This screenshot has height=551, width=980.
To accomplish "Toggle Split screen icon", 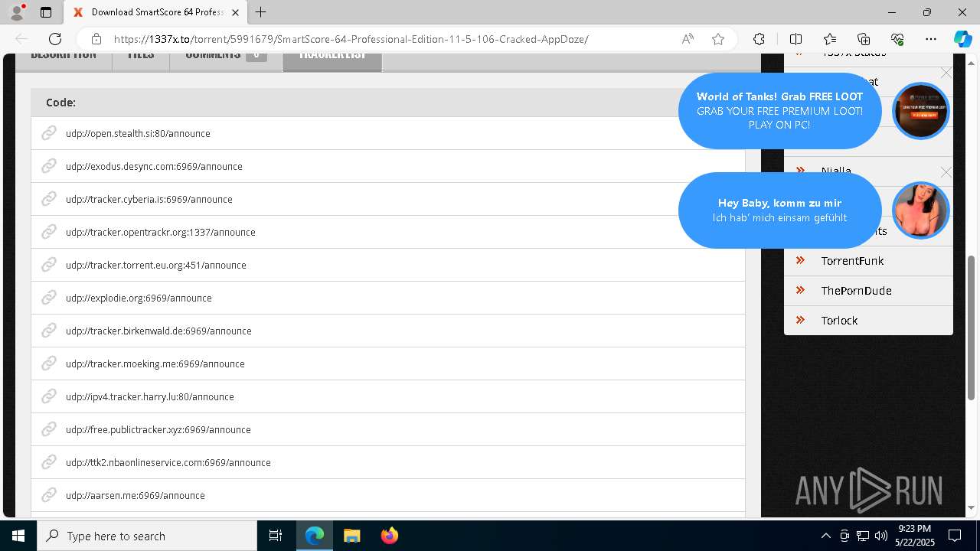I will click(x=795, y=39).
